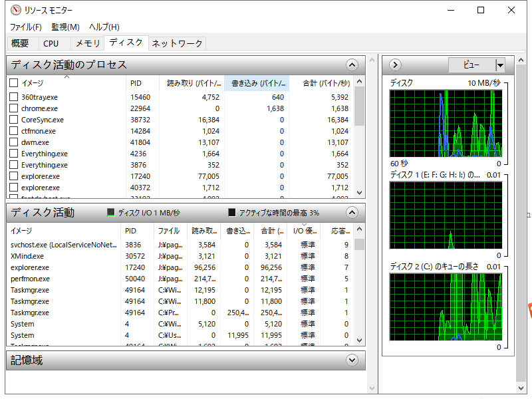Click the Resource Monitor app icon in title bar
Screen dimensions: 532x399
[x=15, y=11]
